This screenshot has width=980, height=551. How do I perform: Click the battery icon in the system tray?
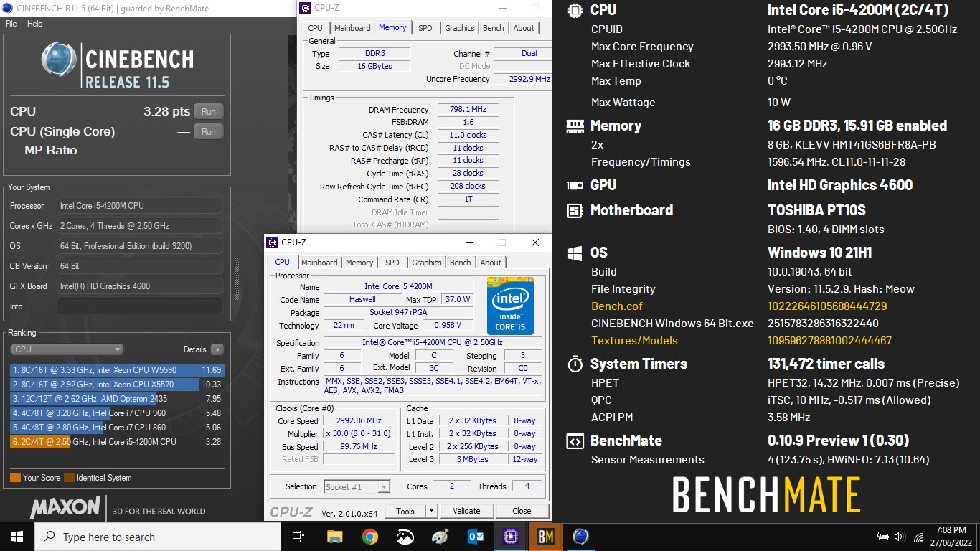coord(883,537)
